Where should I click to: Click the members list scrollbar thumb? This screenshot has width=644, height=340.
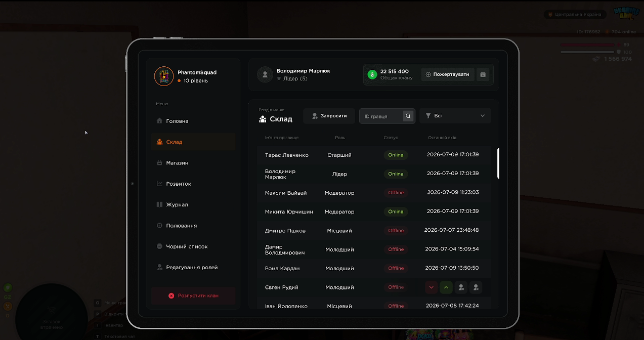pyautogui.click(x=498, y=163)
